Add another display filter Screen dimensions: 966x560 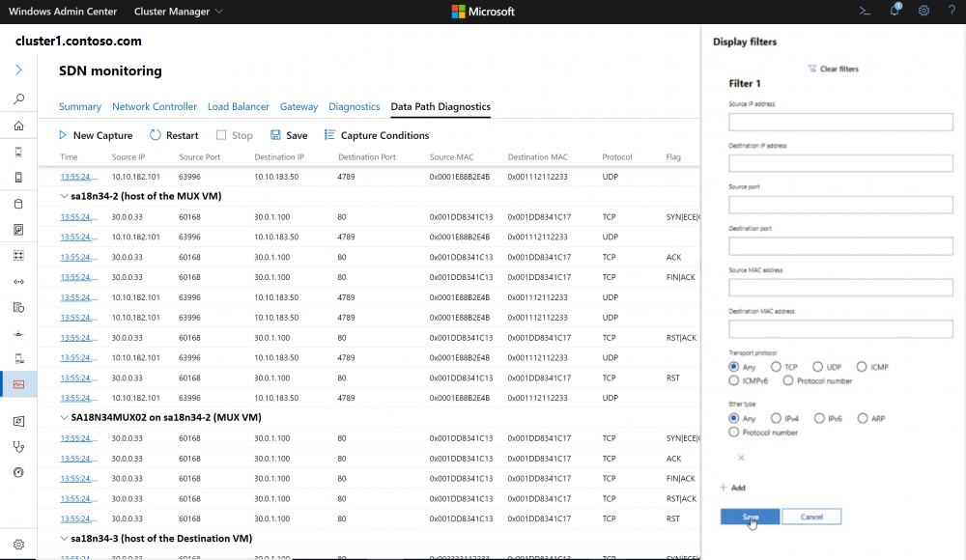click(x=732, y=488)
